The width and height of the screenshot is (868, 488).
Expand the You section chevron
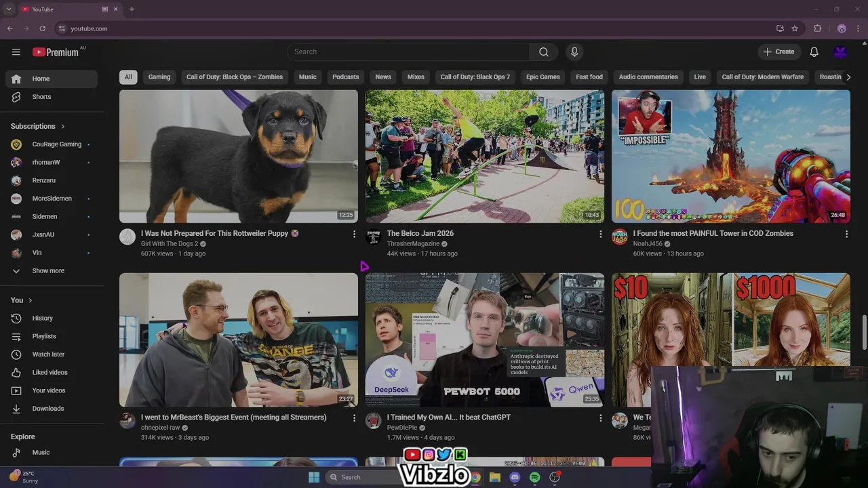pos(31,300)
